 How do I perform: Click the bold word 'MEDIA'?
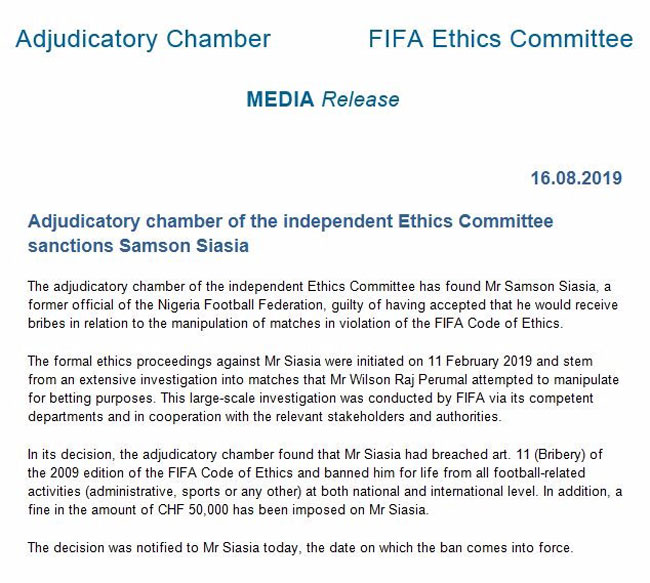280,100
